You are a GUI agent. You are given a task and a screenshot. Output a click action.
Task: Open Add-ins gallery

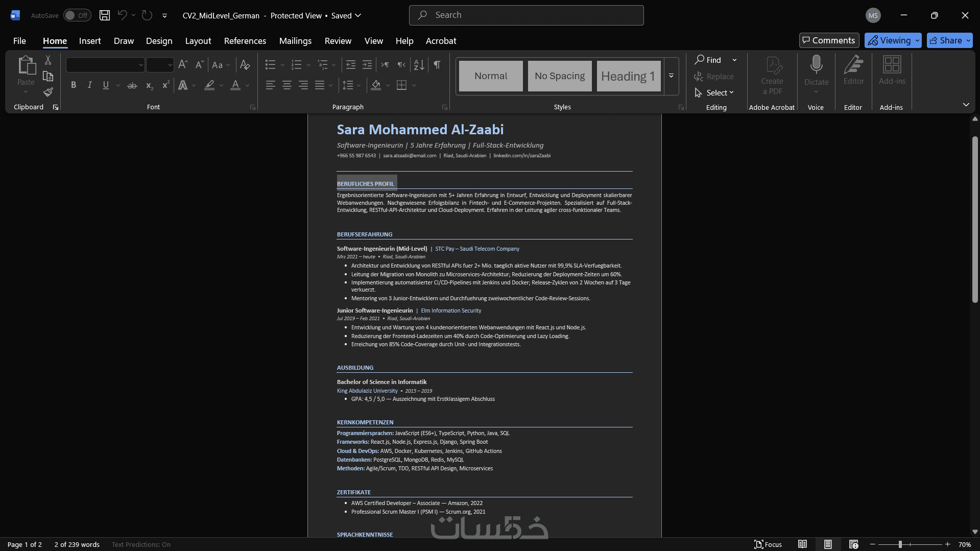coord(892,70)
